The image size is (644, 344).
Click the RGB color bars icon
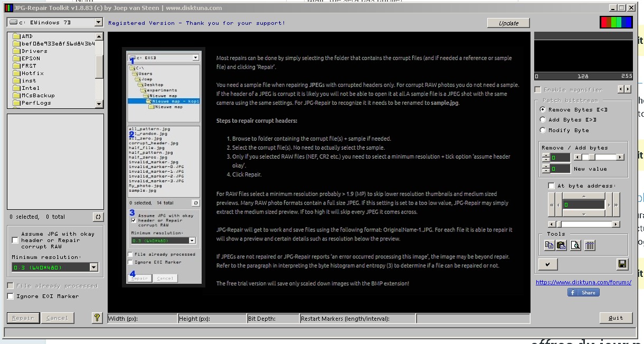pos(615,22)
